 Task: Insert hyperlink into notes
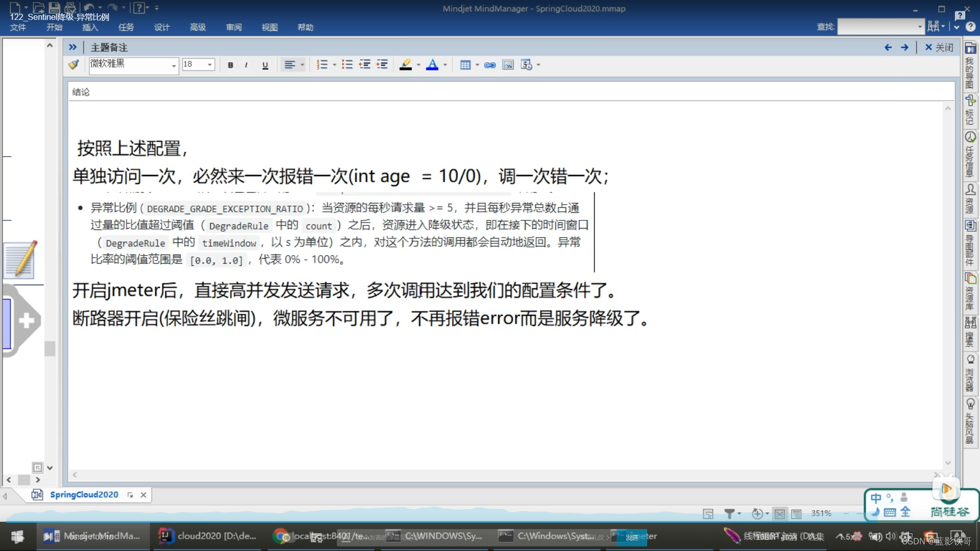coord(490,65)
